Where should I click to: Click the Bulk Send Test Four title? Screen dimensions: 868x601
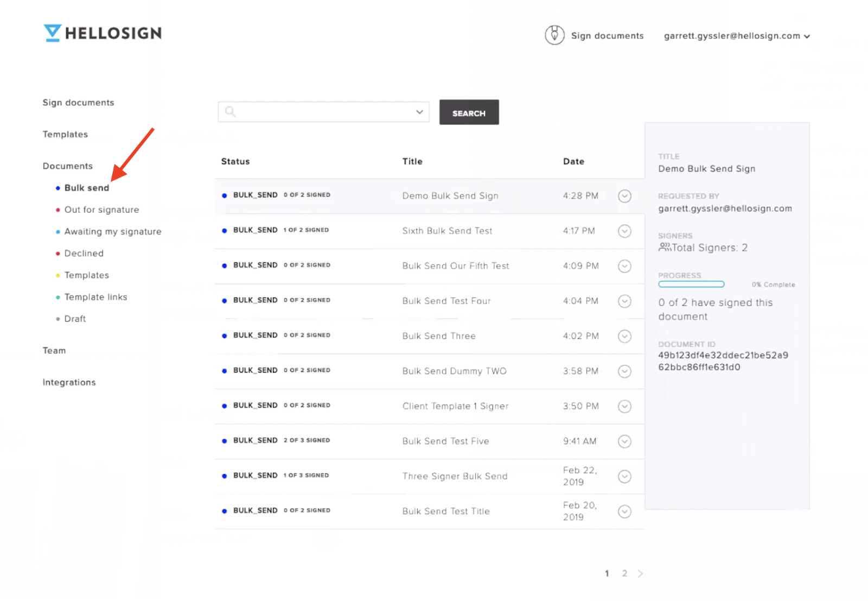[x=446, y=301]
